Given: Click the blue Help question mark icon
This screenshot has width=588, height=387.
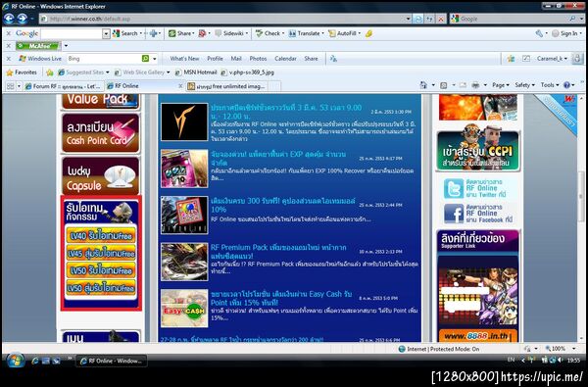Looking at the screenshot, I should [566, 85].
